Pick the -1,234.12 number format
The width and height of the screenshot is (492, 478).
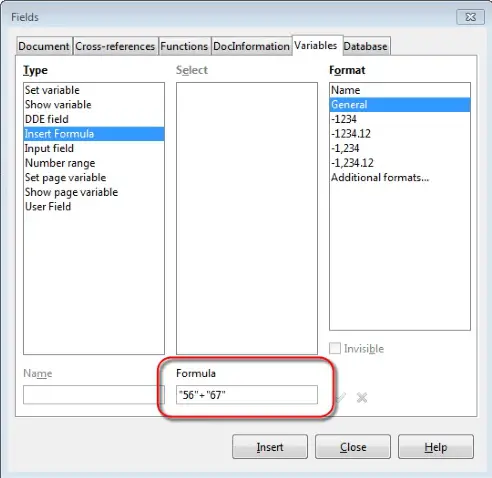click(x=400, y=163)
